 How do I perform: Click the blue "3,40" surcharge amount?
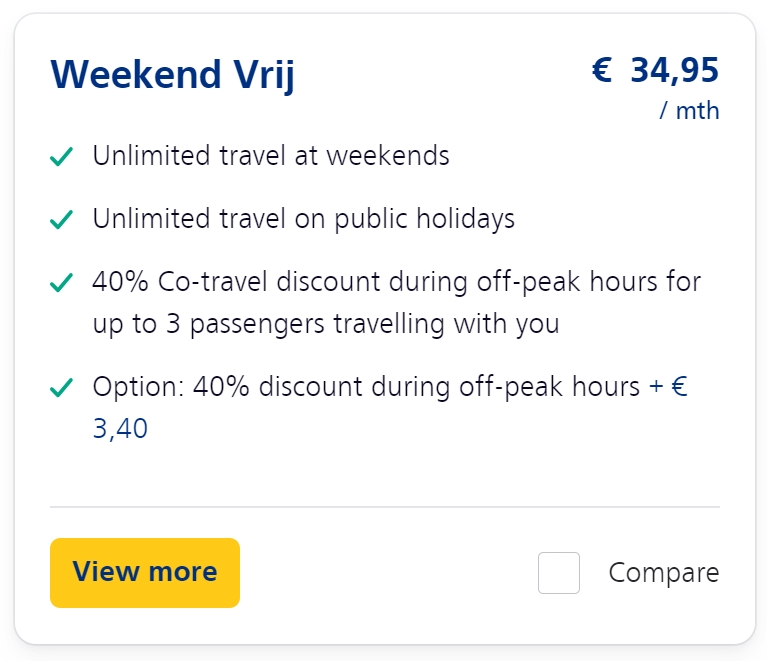tap(120, 429)
